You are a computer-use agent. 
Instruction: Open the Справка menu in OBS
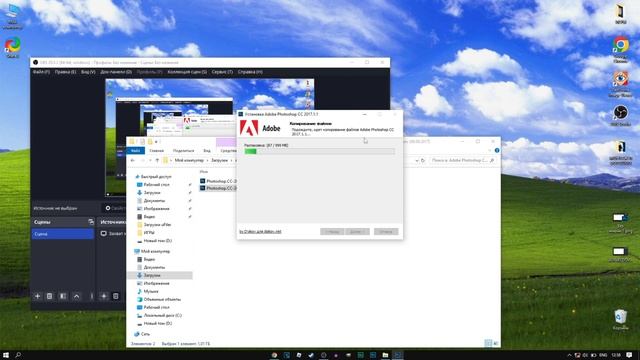(250, 72)
